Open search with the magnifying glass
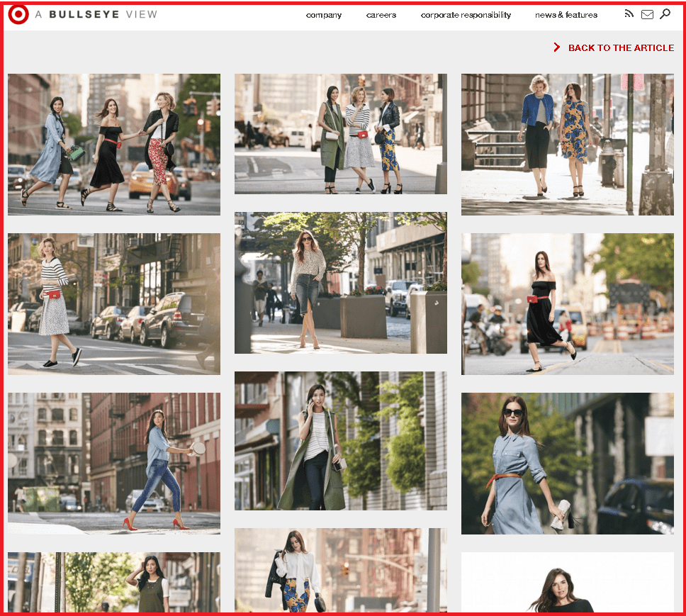Viewport: 686px width, 616px height. pyautogui.click(x=665, y=14)
